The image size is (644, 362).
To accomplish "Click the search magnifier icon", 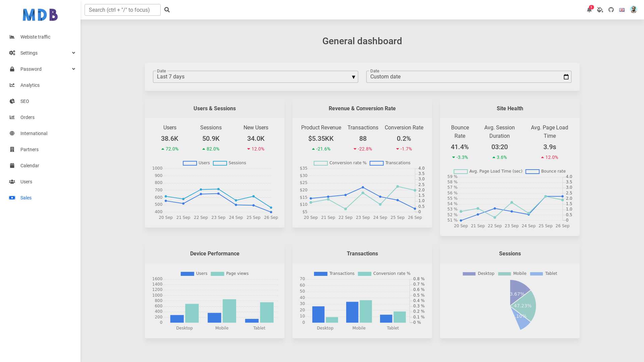I will [167, 10].
